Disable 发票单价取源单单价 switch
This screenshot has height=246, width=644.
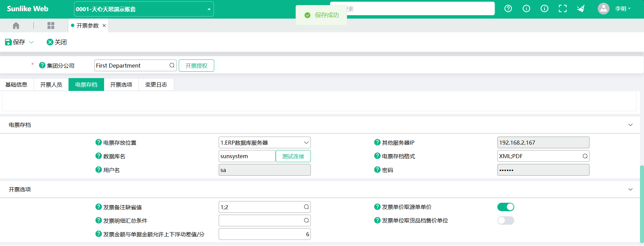tap(506, 207)
